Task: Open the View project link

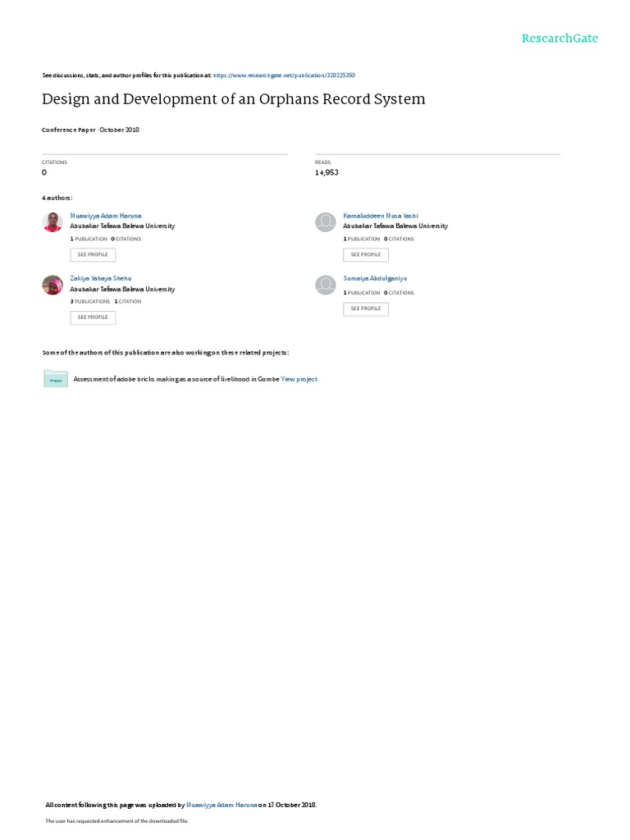Action: [x=299, y=379]
